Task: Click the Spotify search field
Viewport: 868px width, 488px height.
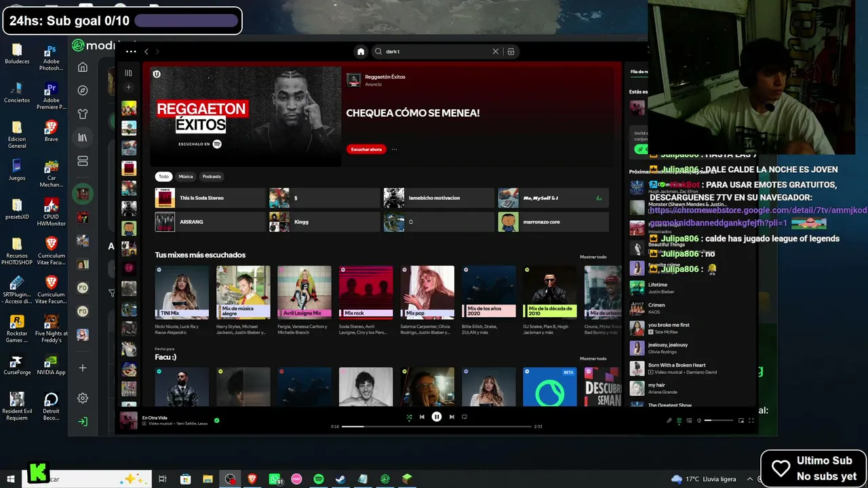Action: tap(436, 52)
